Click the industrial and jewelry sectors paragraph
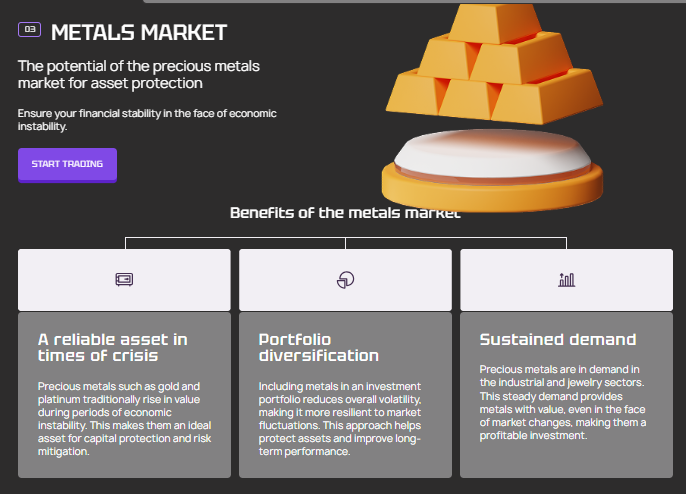The height and width of the screenshot is (494, 686). [563, 402]
